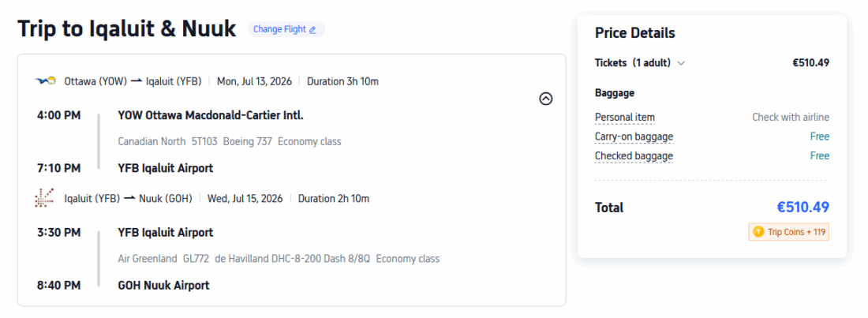Click the Trip Coins coin icon
The width and height of the screenshot is (868, 318).
click(x=758, y=232)
